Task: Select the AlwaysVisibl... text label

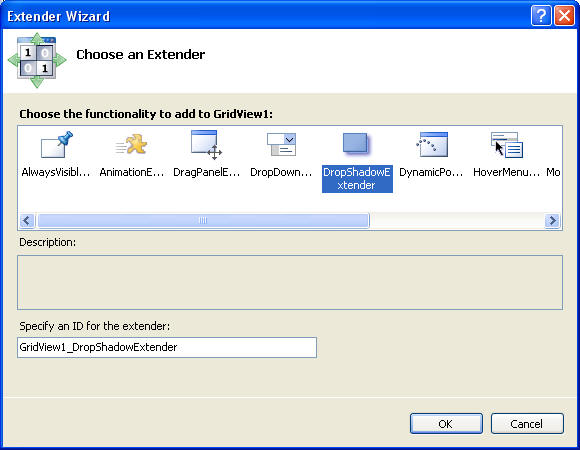Action: (x=56, y=172)
